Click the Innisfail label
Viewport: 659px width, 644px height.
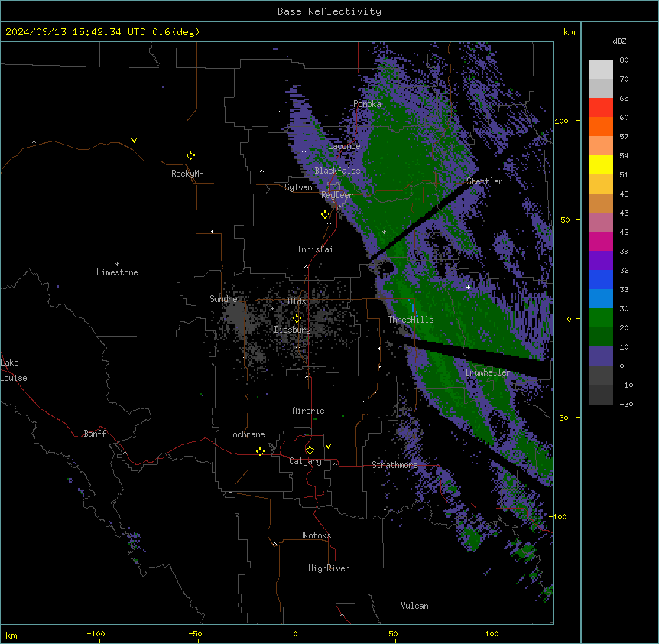click(317, 249)
